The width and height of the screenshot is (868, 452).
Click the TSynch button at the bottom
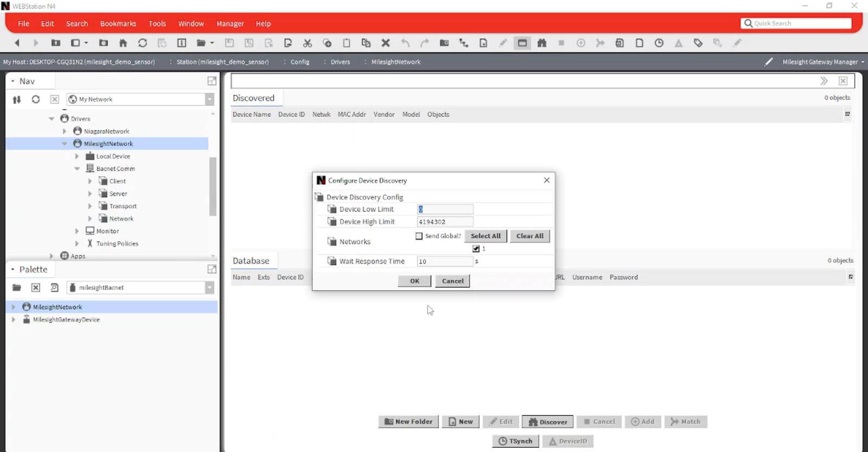tap(515, 441)
